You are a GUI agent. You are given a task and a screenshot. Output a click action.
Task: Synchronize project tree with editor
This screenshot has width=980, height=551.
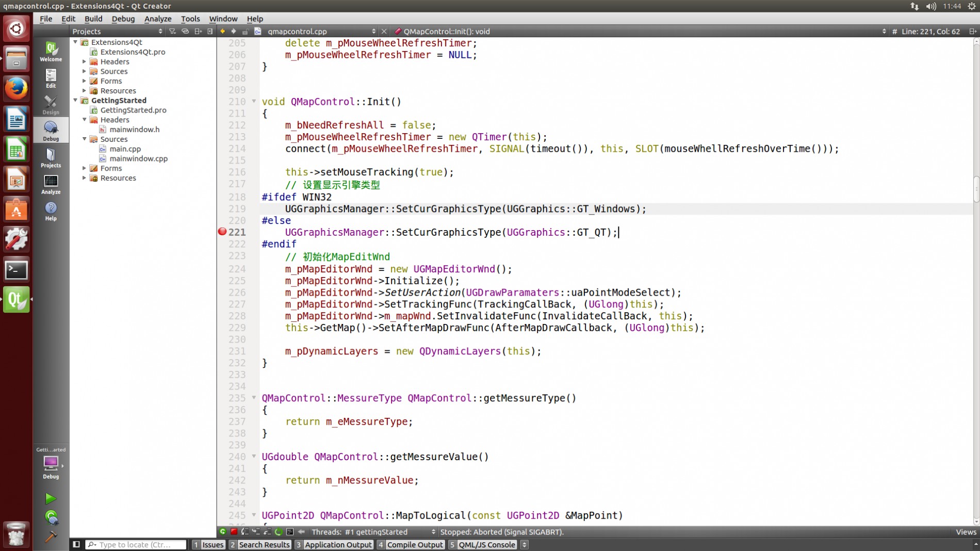pos(185,31)
